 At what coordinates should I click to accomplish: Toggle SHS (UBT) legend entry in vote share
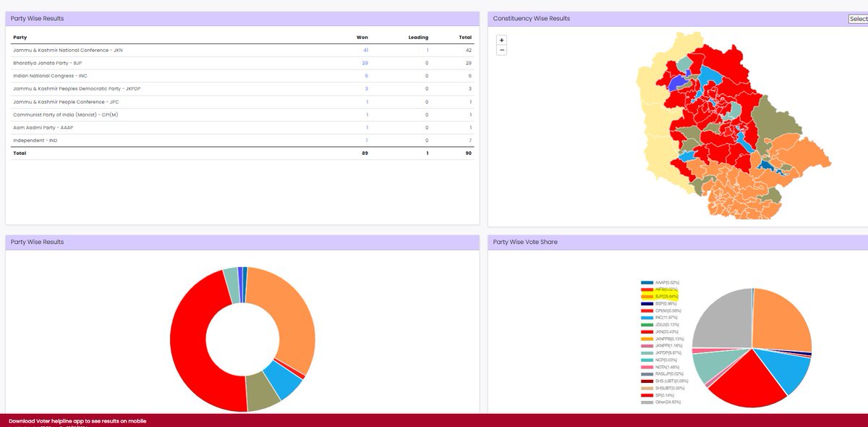coord(665,381)
